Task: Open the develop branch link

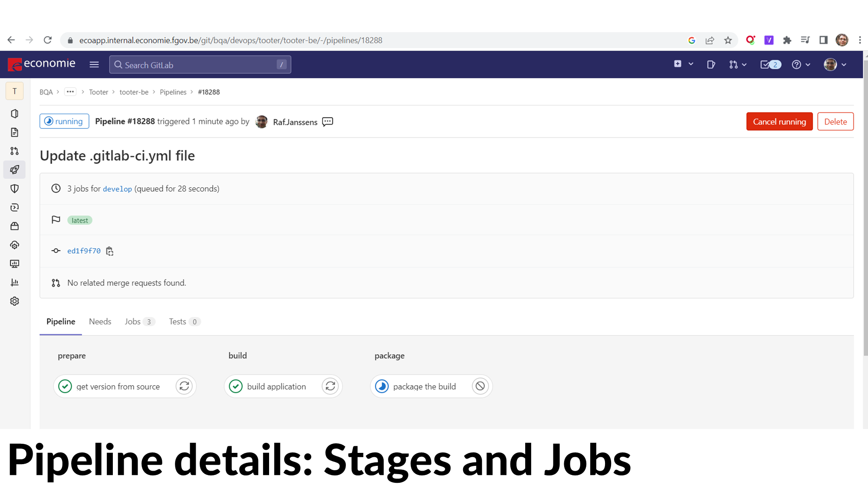Action: click(x=117, y=189)
